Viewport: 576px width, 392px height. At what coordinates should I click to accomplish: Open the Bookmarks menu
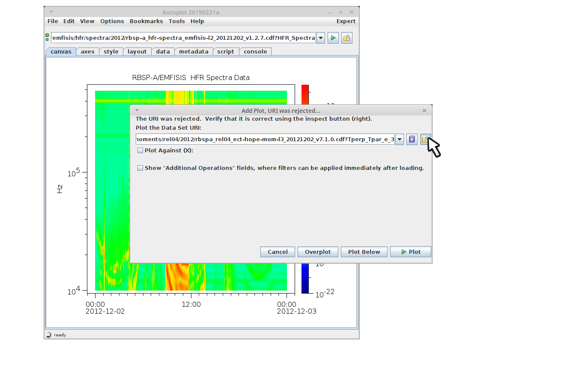click(x=146, y=21)
